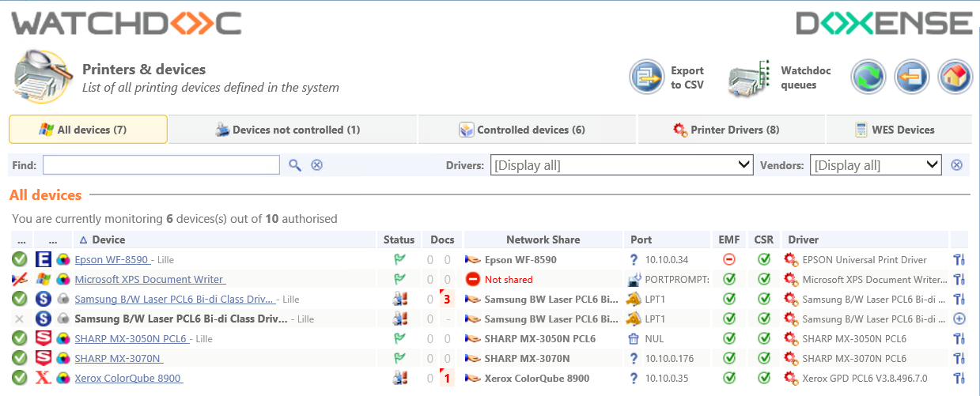The image size is (980, 396).
Task: Click the Export to CSV icon
Action: point(647,77)
